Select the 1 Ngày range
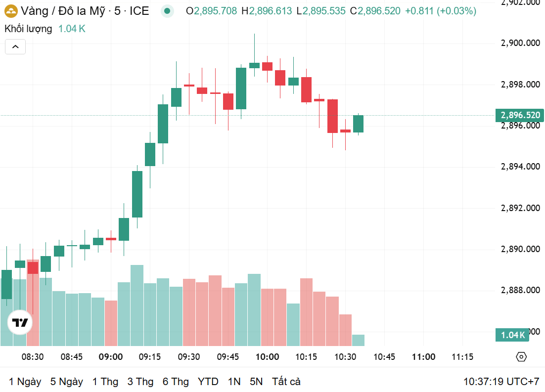Image resolution: width=545 pixels, height=392 pixels. tap(25, 382)
